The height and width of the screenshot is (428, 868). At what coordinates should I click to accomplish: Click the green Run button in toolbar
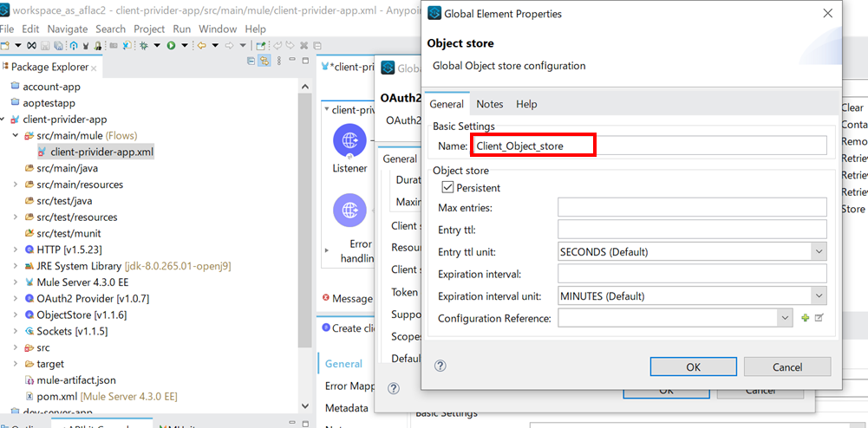tap(172, 46)
